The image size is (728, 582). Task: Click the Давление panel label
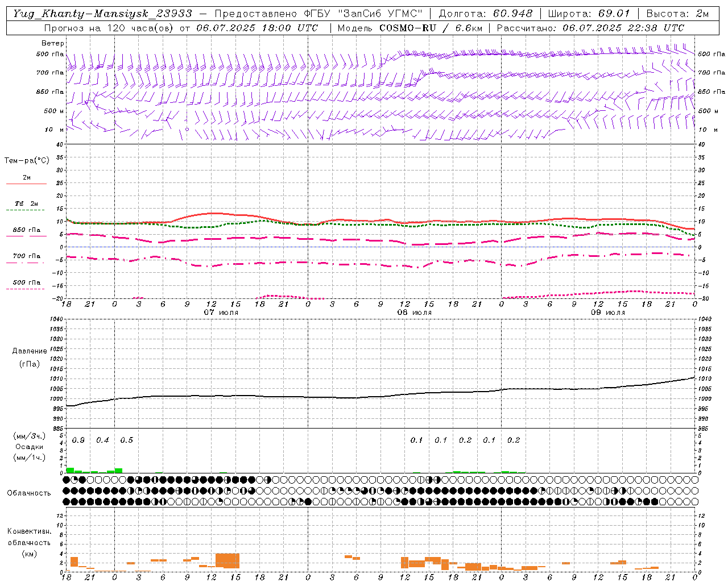click(x=30, y=351)
